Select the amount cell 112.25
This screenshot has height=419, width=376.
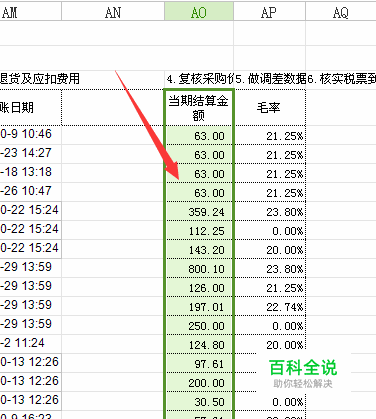[x=199, y=231]
